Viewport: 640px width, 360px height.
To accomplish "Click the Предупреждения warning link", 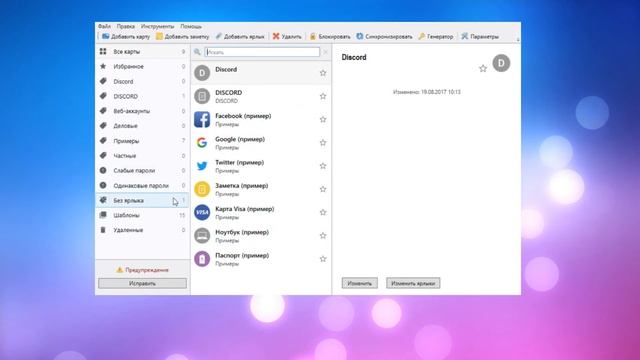I will click(x=142, y=270).
